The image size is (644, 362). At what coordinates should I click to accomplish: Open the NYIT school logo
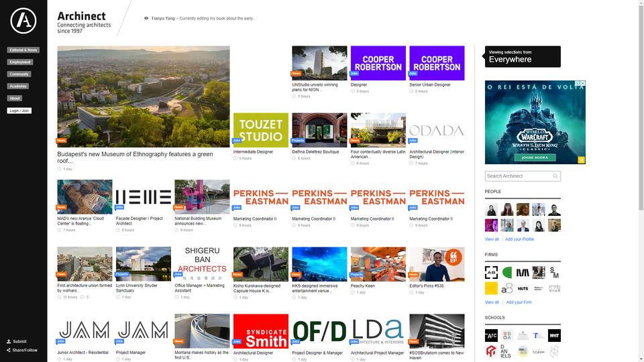click(x=554, y=335)
